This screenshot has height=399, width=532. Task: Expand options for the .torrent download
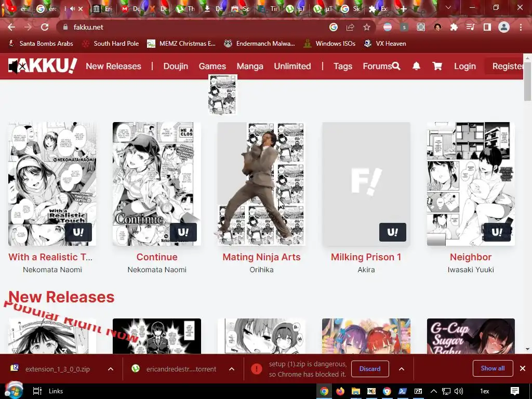[232, 369]
